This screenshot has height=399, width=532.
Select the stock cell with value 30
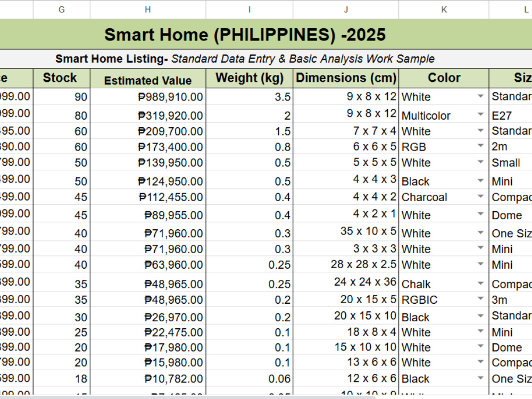coord(61,316)
